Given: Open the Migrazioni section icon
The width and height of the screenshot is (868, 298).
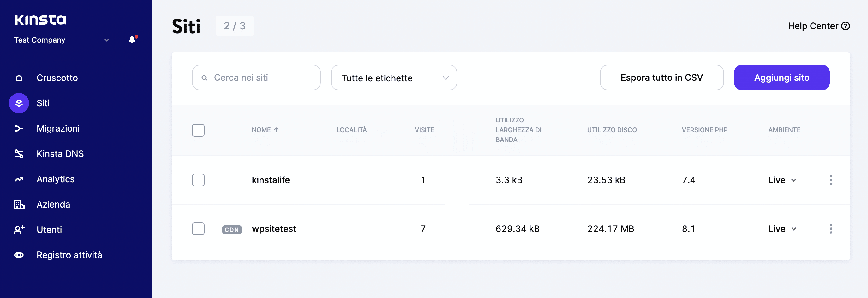Looking at the screenshot, I should 19,128.
